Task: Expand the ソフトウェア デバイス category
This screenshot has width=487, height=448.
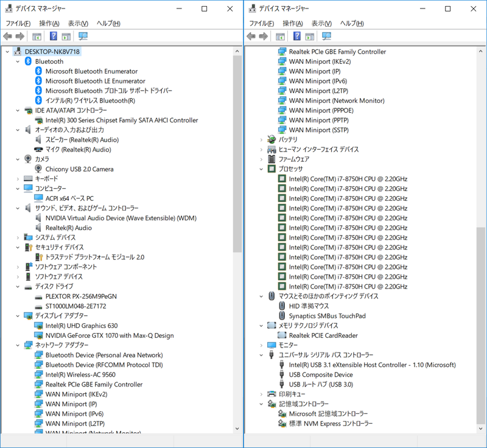Action: 18,276
